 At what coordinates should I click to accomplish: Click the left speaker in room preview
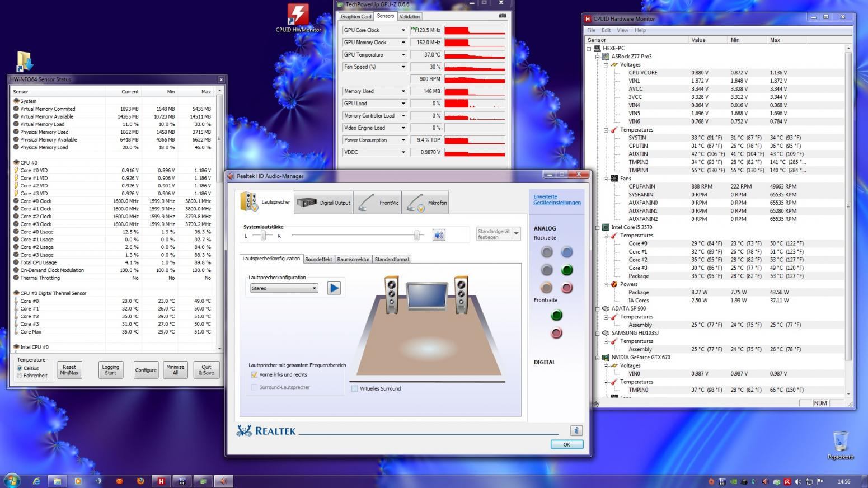pyautogui.click(x=391, y=294)
